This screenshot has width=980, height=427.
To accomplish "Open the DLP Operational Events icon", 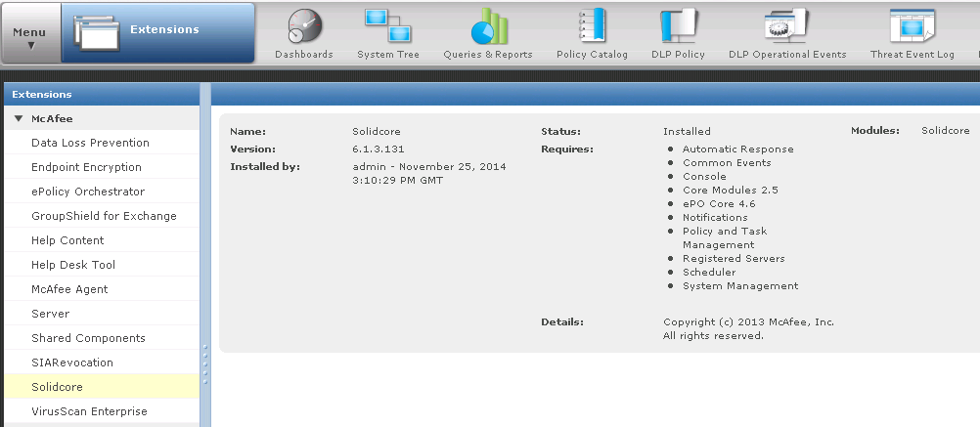I will (x=787, y=26).
